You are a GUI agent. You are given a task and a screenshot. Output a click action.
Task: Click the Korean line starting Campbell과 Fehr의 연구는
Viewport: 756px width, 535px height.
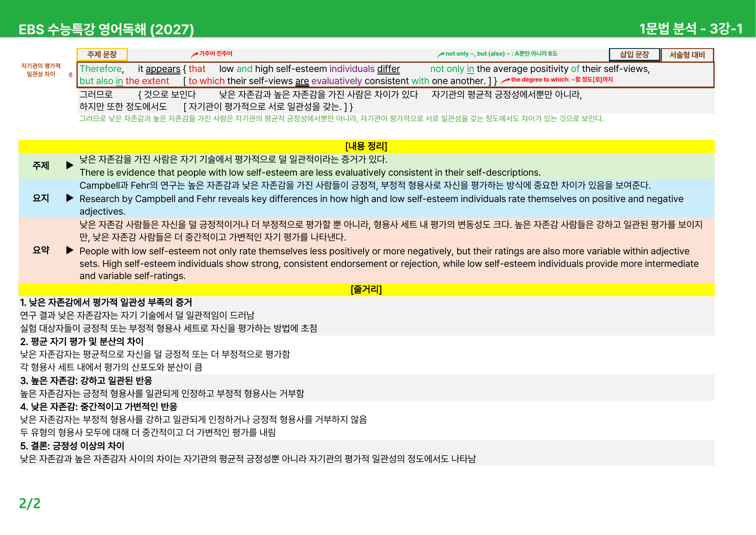point(365,185)
